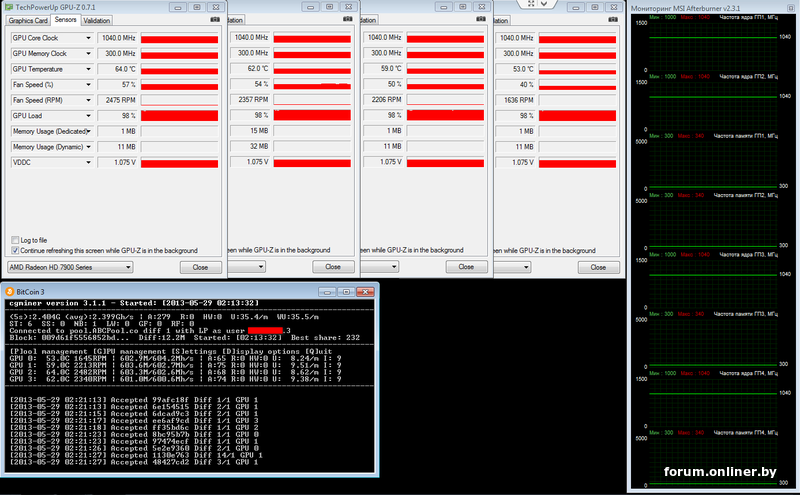Click the Accepted 99afc18f log line
This screenshot has height=495, width=800.
[x=134, y=400]
